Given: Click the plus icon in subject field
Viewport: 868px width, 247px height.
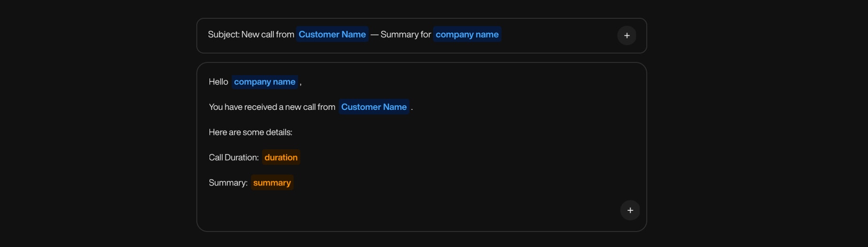Looking at the screenshot, I should (x=627, y=36).
